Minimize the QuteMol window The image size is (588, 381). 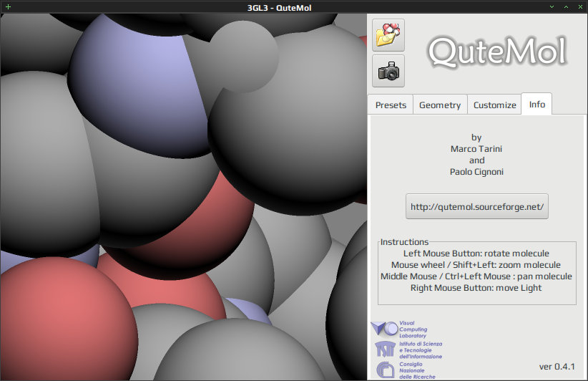click(552, 6)
